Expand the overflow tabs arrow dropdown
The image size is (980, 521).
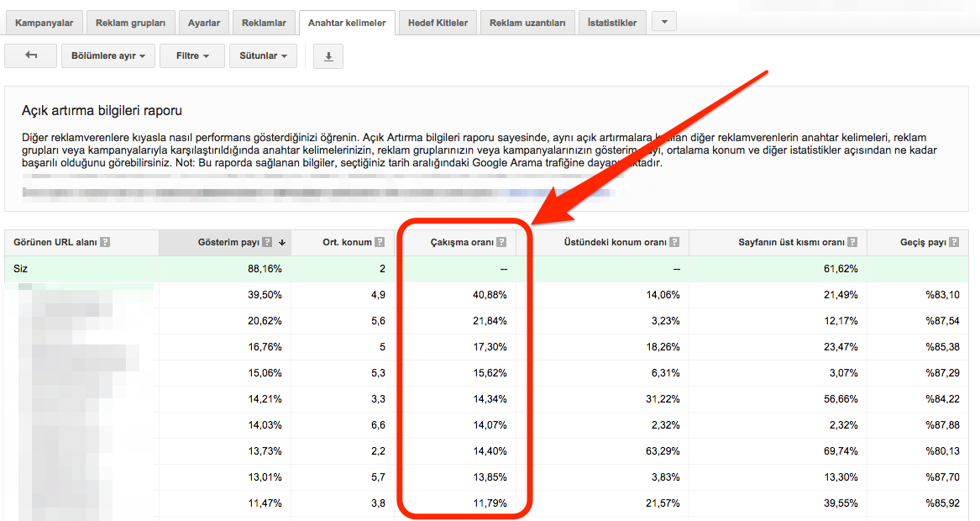[663, 22]
